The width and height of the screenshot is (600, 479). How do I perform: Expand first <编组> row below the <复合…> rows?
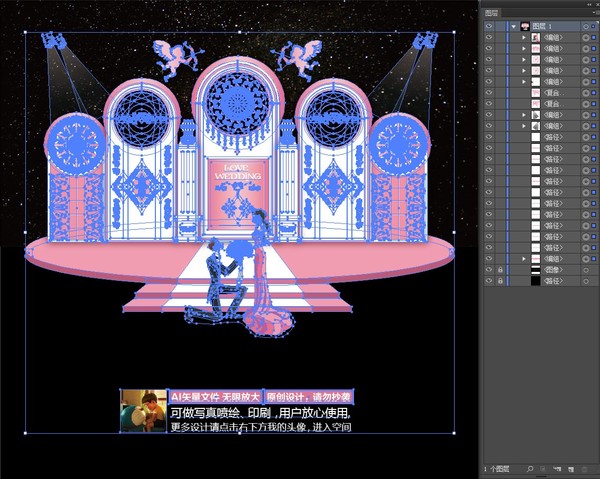[524, 115]
